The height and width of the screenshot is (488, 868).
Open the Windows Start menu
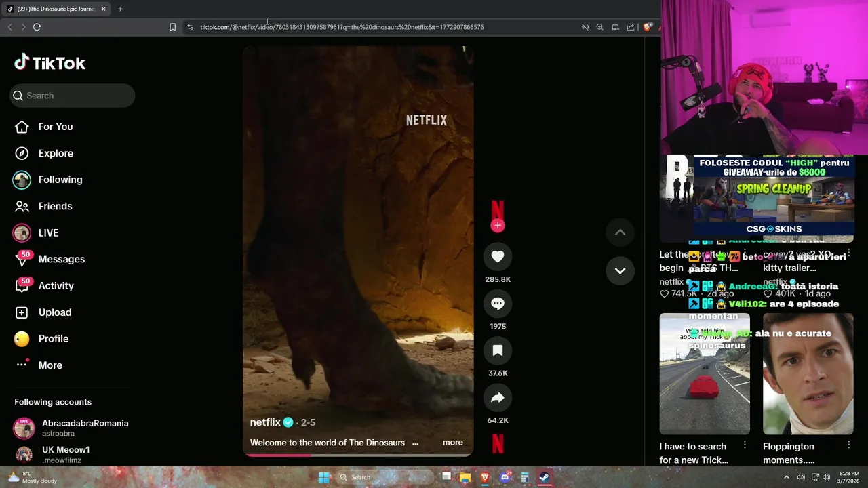click(324, 477)
